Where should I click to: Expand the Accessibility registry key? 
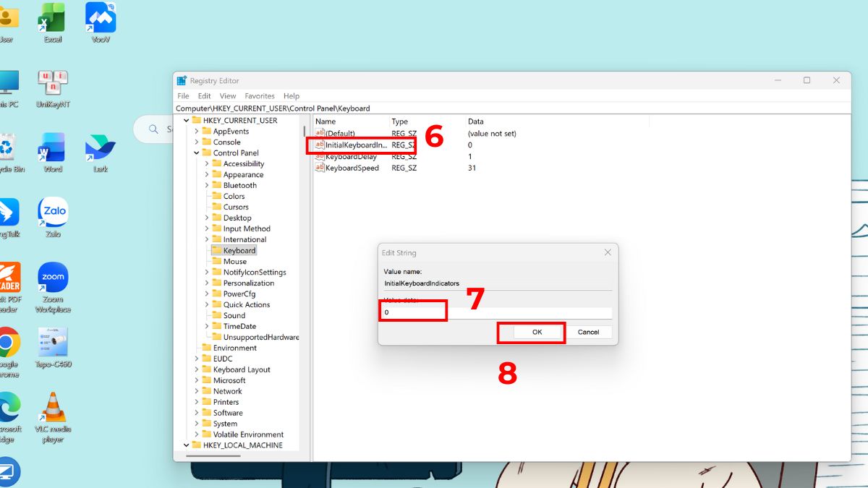point(207,164)
